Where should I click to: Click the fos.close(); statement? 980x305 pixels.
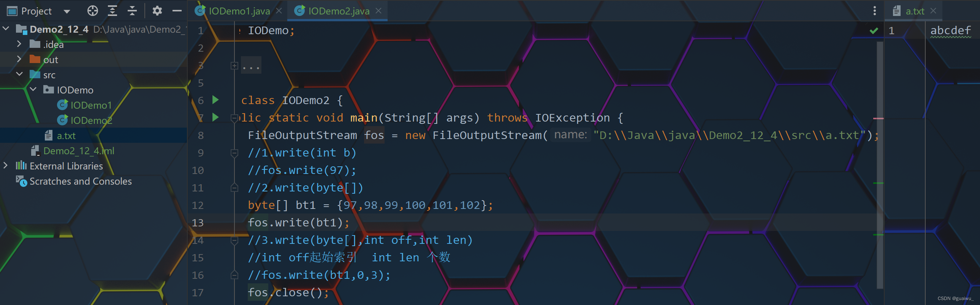click(288, 293)
